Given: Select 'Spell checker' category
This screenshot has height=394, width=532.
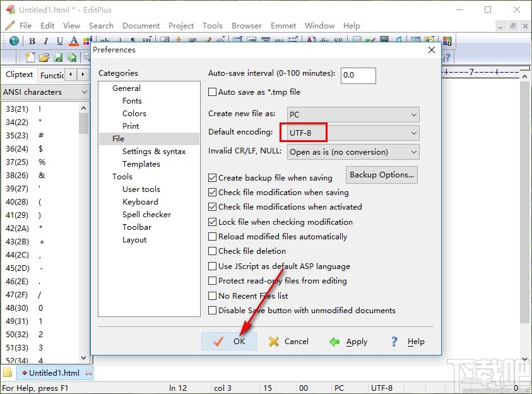Looking at the screenshot, I should point(146,215).
